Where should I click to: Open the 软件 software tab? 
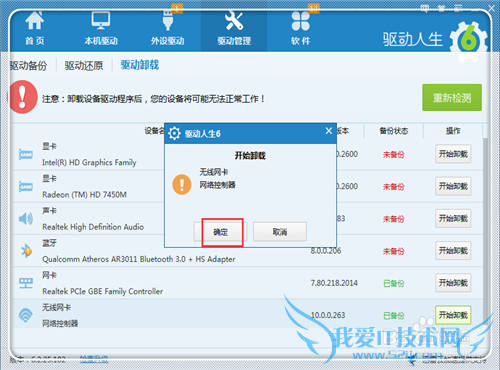point(301,28)
